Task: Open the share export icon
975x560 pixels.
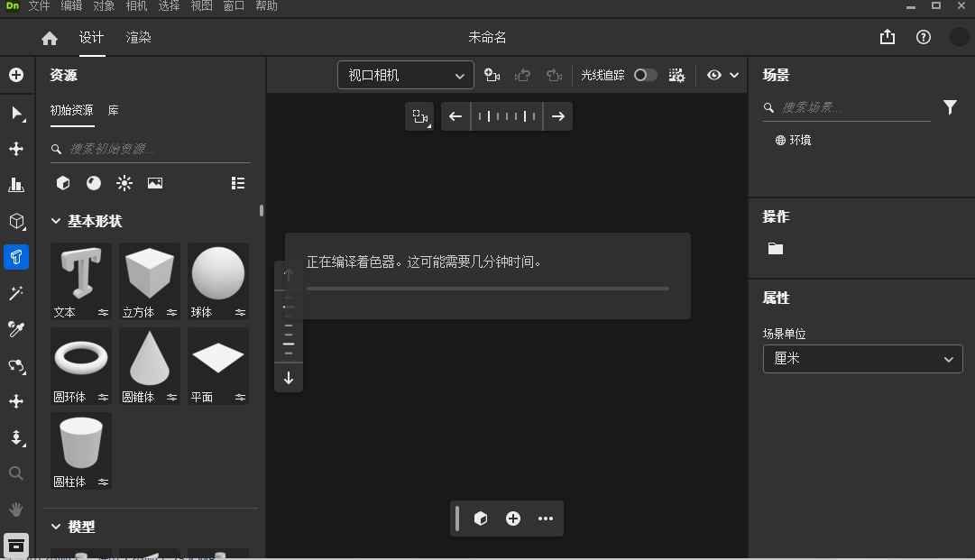Action: pyautogui.click(x=888, y=37)
